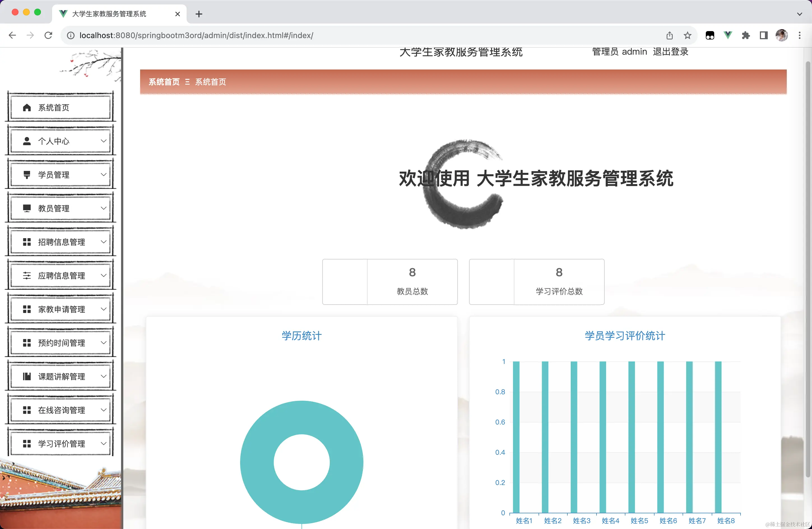Click the sliders icon next to 应聘信息管理
Screen dimensions: 812x529
tap(27, 276)
